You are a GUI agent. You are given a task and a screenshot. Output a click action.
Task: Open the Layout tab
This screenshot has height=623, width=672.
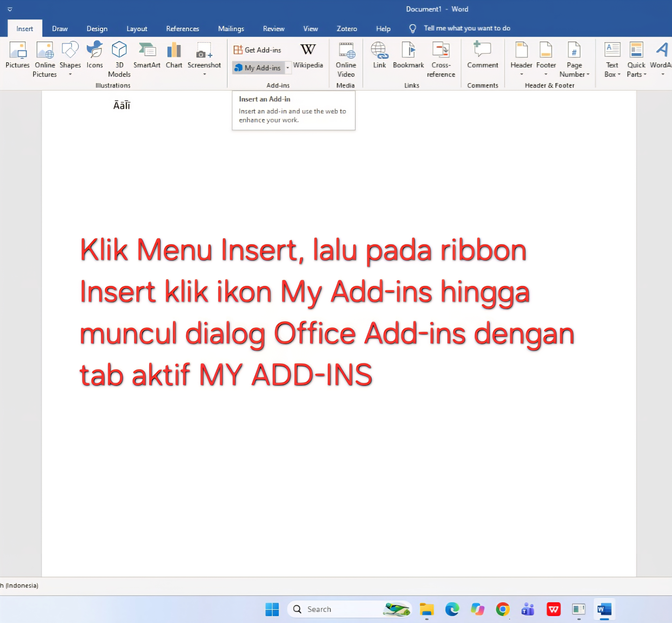coord(137,29)
